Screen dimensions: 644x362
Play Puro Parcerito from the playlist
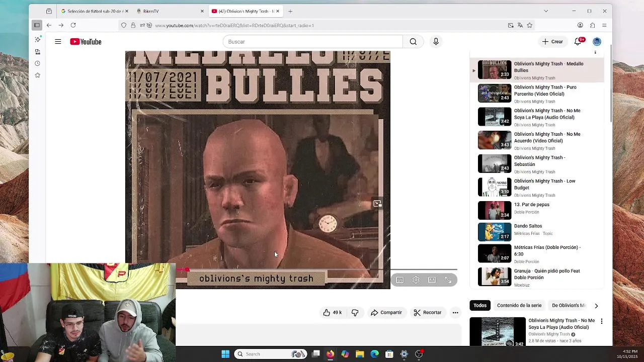(537, 94)
